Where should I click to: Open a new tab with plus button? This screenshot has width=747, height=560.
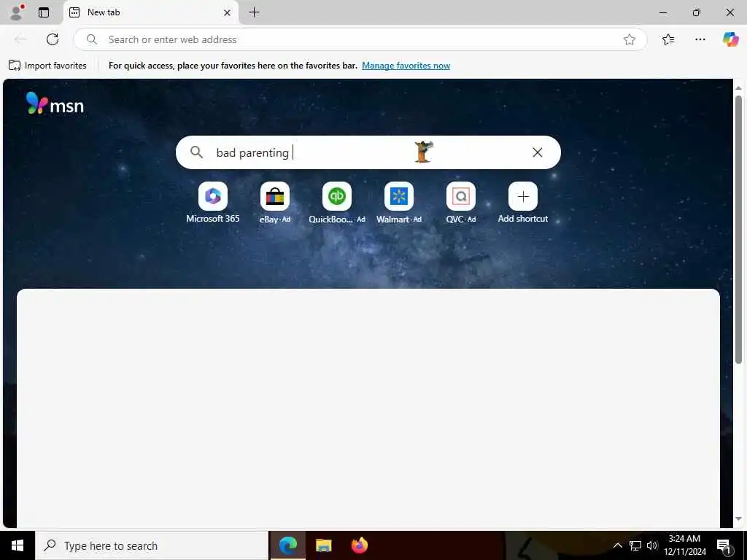point(255,12)
